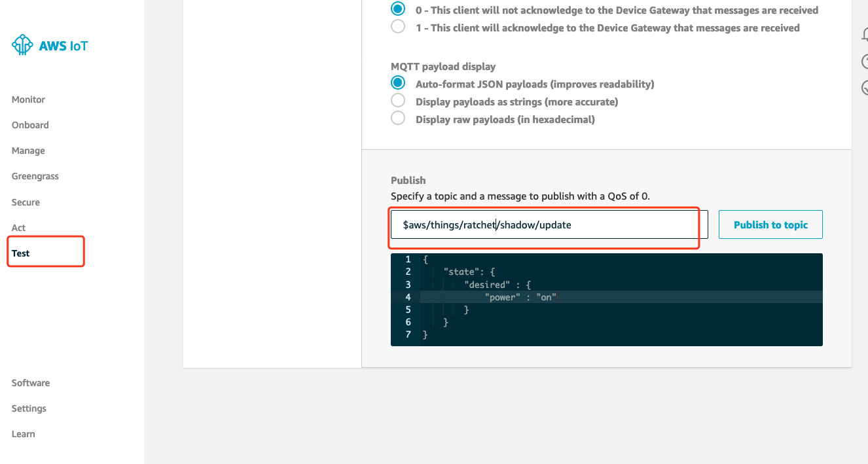Go to the Onboard page

(x=30, y=125)
